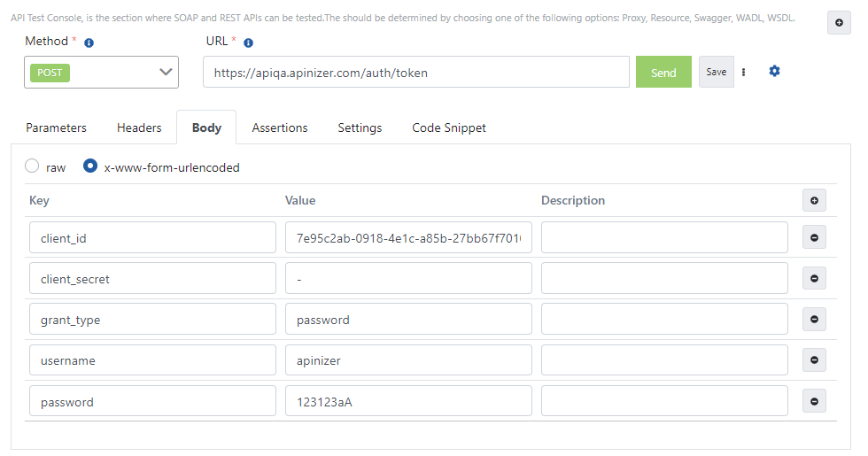Go to the Code Snippet tab

(x=449, y=128)
